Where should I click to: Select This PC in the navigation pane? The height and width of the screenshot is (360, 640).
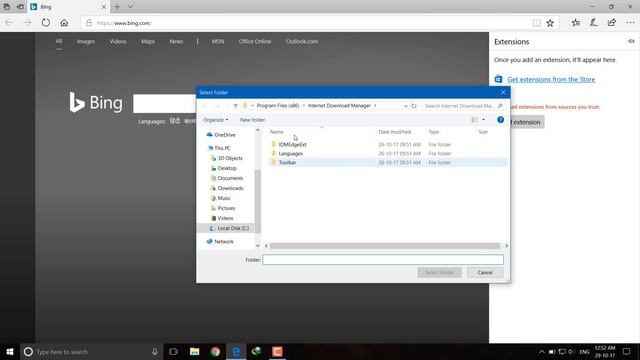click(222, 148)
